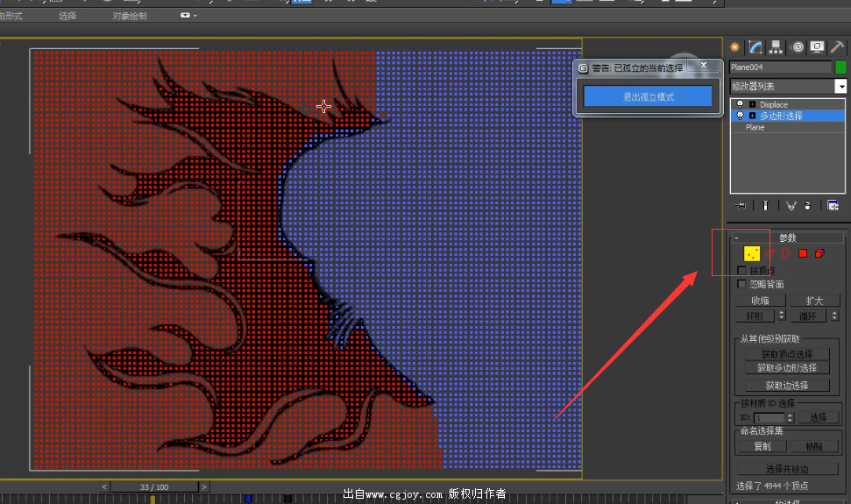
Task: Enable the 忽略背面 checkbox
Action: (x=742, y=284)
